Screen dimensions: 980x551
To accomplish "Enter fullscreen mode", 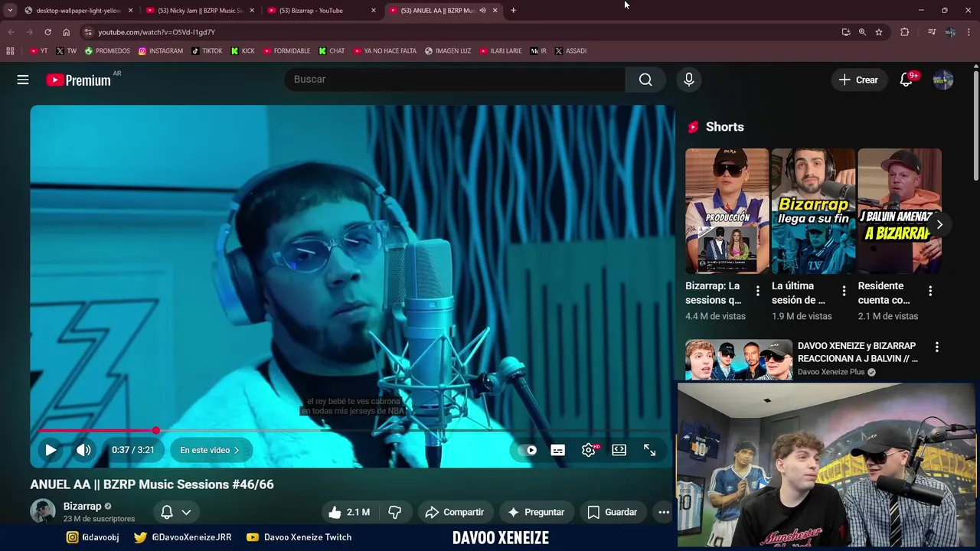I will [x=649, y=450].
